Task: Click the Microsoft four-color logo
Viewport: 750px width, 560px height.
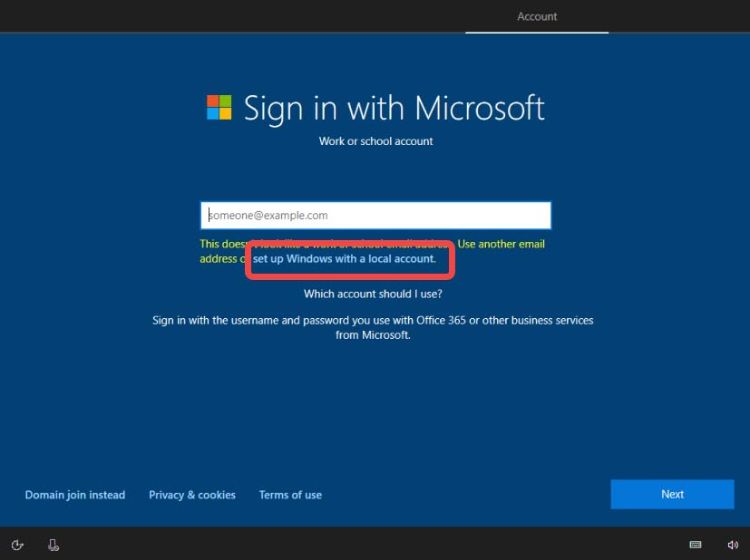Action: point(219,107)
